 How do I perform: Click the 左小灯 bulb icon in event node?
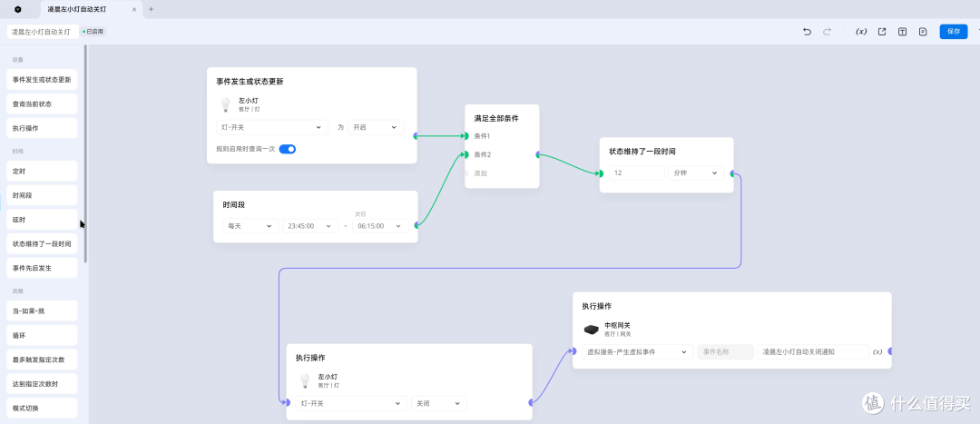tap(226, 104)
